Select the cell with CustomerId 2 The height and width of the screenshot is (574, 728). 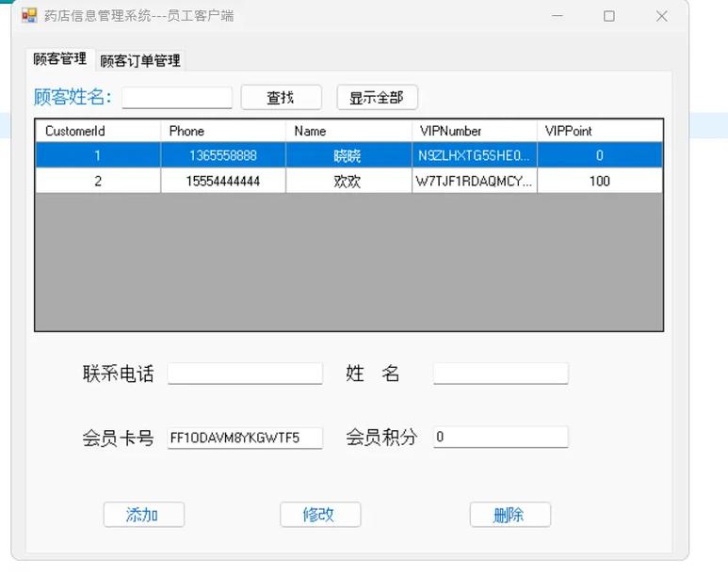click(98, 181)
